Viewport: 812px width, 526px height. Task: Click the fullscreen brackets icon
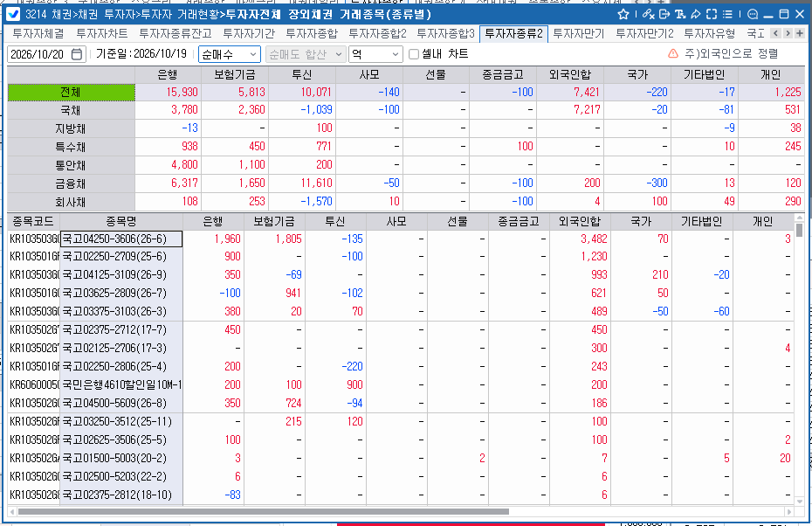712,15
